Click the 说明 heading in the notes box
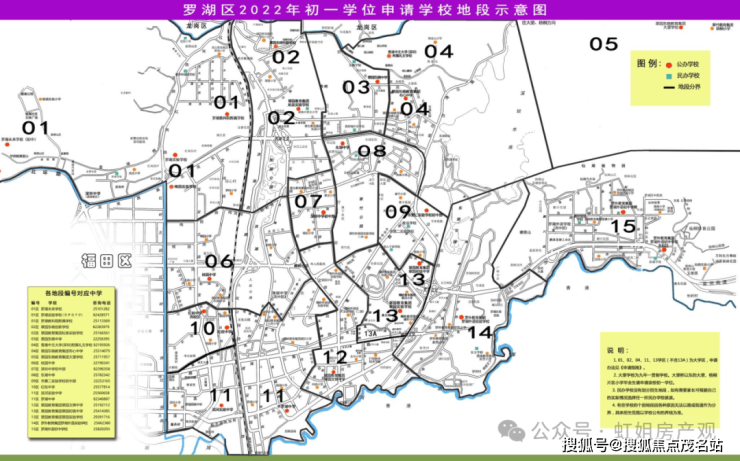The height and width of the screenshot is (461, 740). pyautogui.click(x=618, y=350)
